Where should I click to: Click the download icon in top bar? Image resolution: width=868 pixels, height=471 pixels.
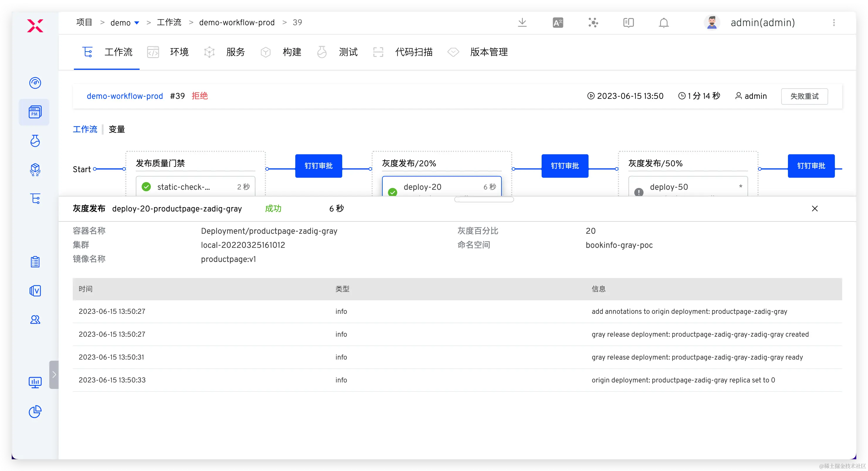coord(522,23)
